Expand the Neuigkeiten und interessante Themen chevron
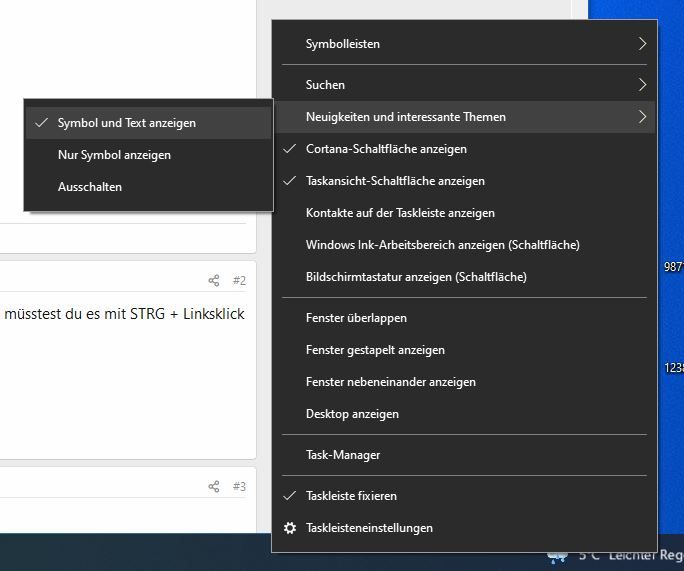The height and width of the screenshot is (571, 684). [x=642, y=116]
